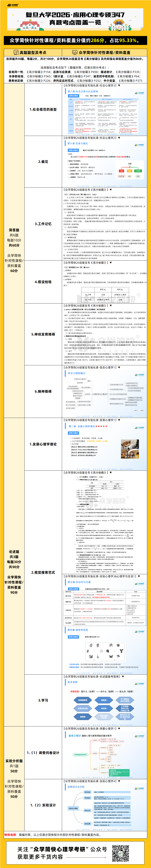This screenshot has width=151, height=868.
Task: Click the Shiba dog meme picture
Action: click(x=130, y=449)
